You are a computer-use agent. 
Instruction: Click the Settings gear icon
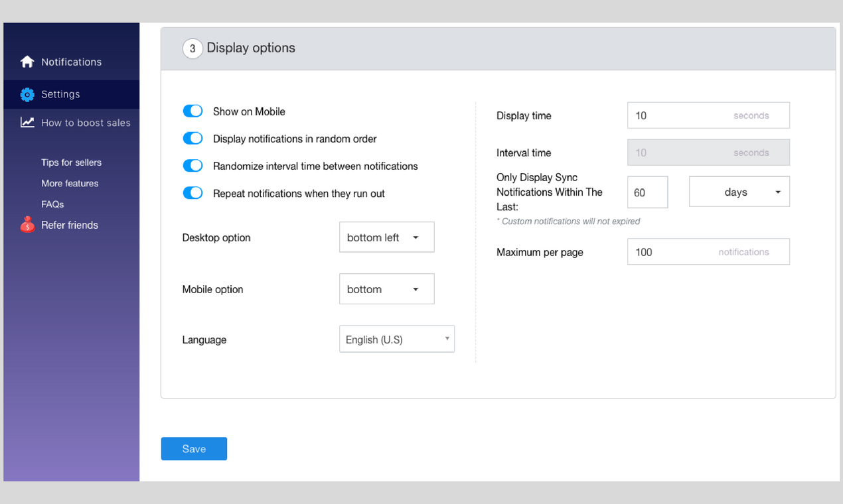coord(27,94)
